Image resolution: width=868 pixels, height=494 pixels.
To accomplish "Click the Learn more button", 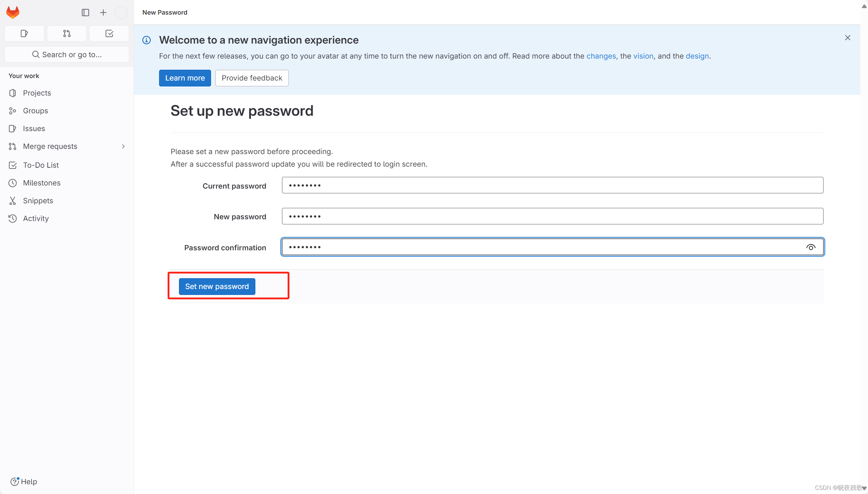I will click(185, 78).
